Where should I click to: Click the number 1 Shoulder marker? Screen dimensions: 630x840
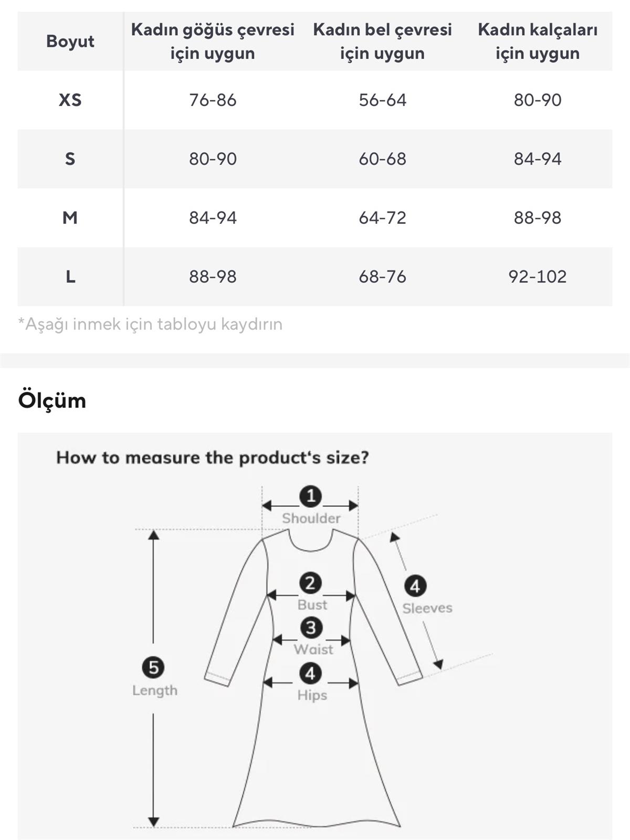pos(310,496)
